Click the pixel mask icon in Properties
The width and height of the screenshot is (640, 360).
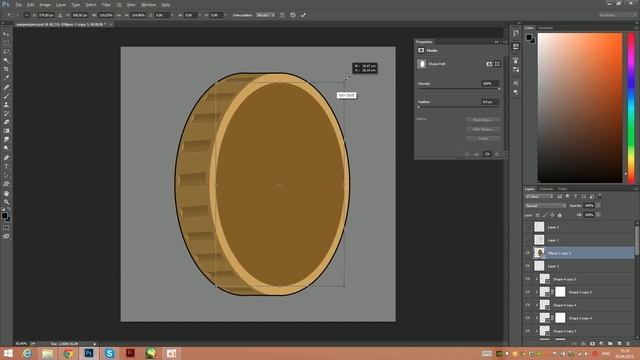click(489, 64)
